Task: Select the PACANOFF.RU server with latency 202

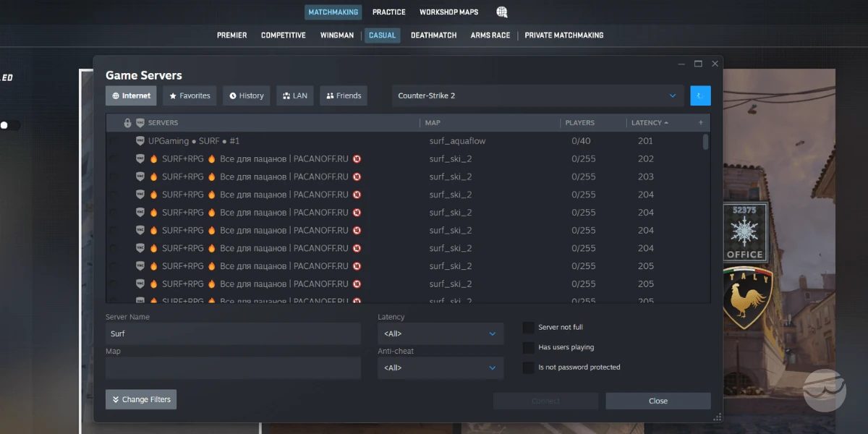Action: [x=404, y=159]
